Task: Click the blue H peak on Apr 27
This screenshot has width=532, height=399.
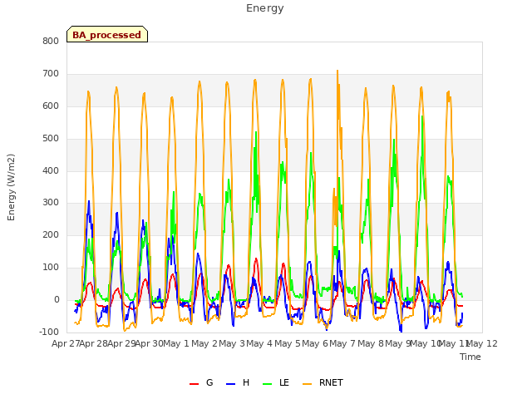Action: click(x=89, y=201)
